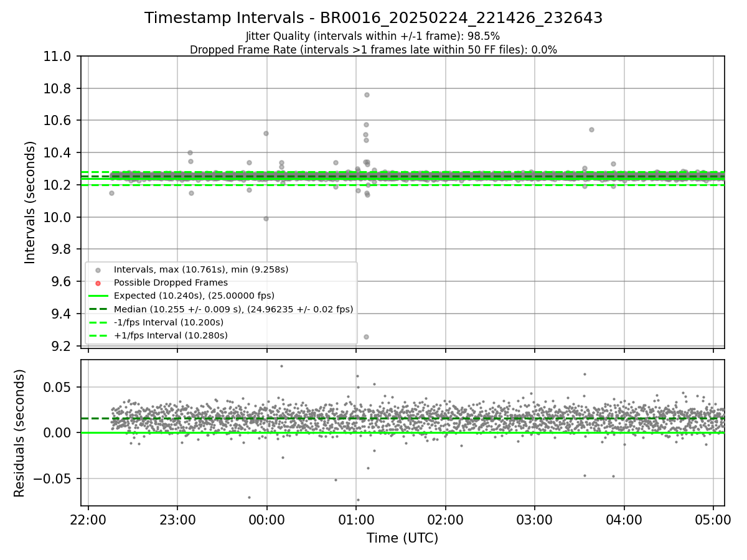Click the plot title 'Timestamp Intervals - BR0016_20250224_221426_232643'
The width and height of the screenshot is (747, 560).
point(374,18)
